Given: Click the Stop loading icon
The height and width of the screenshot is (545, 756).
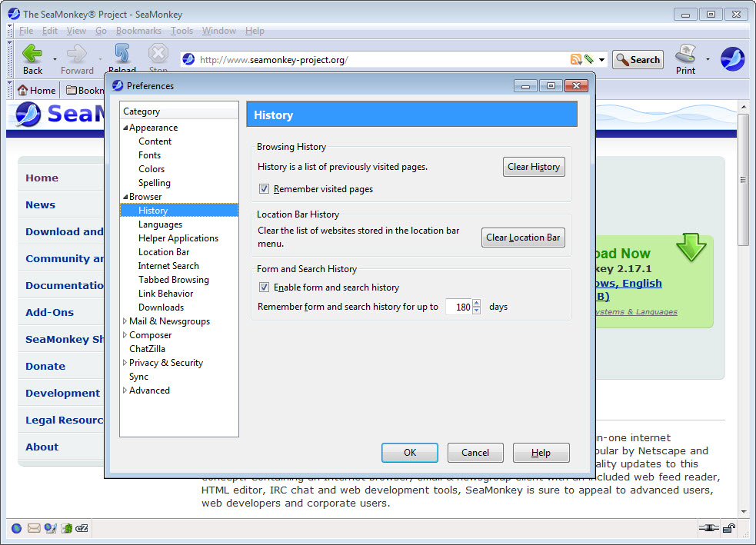Looking at the screenshot, I should [x=158, y=54].
